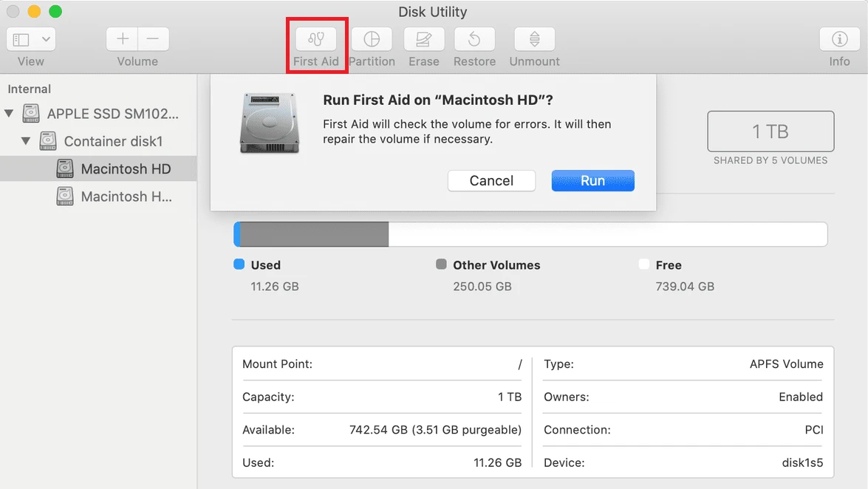Screen dimensions: 868x489
Task: Click the add Volume plus icon
Action: click(121, 38)
